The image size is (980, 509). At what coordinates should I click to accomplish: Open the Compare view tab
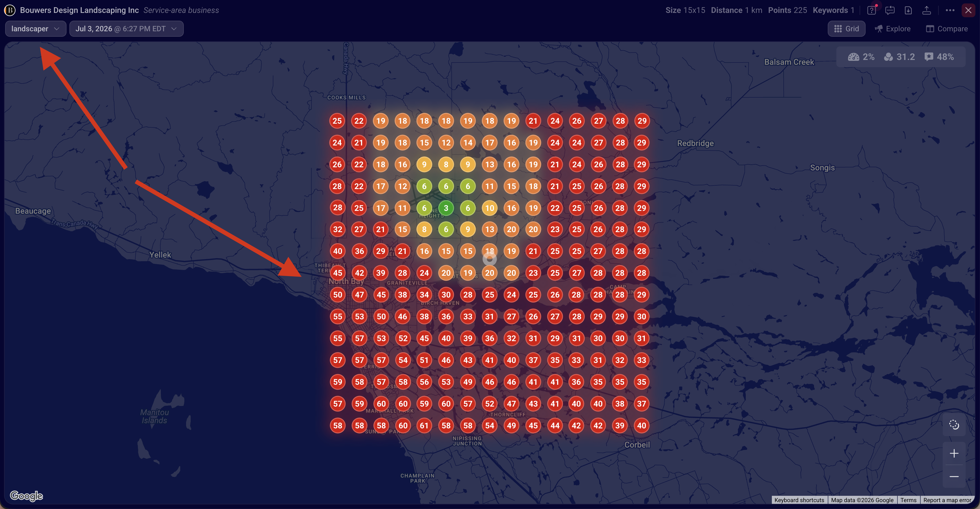pyautogui.click(x=947, y=29)
